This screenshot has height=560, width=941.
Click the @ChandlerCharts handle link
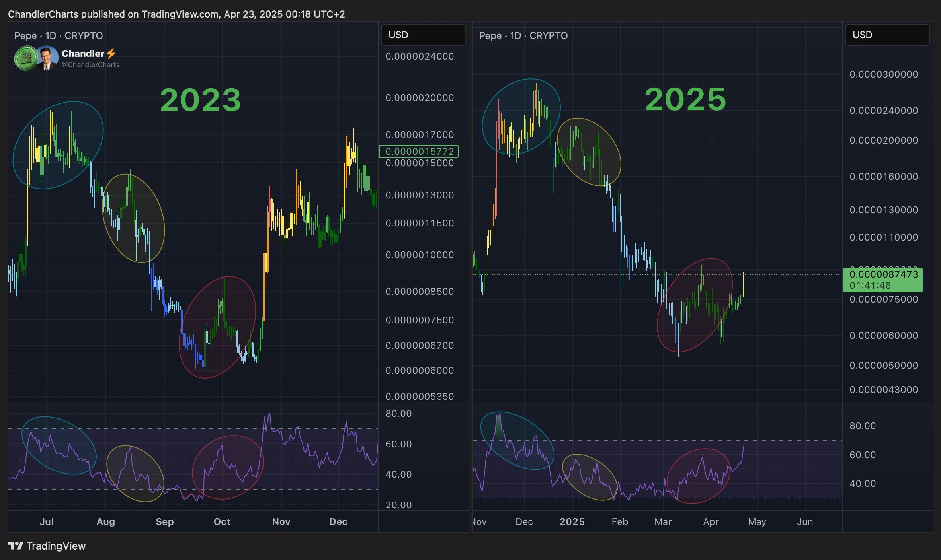90,65
